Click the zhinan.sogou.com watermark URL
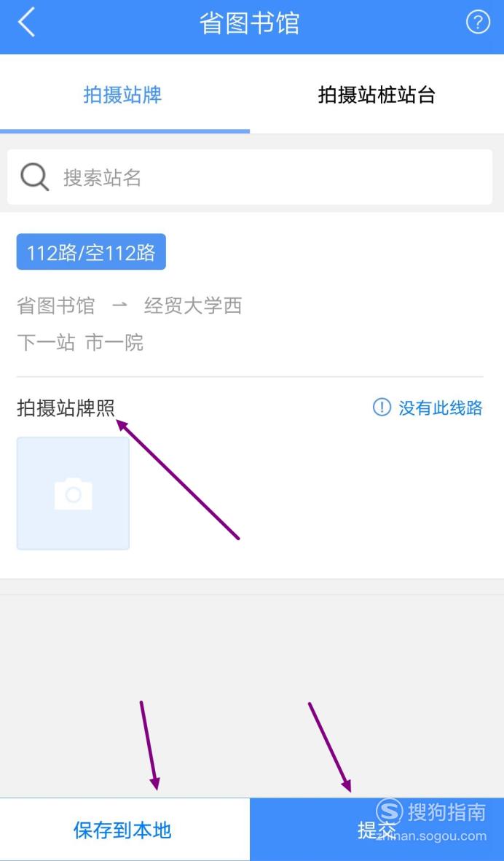 coord(431,836)
